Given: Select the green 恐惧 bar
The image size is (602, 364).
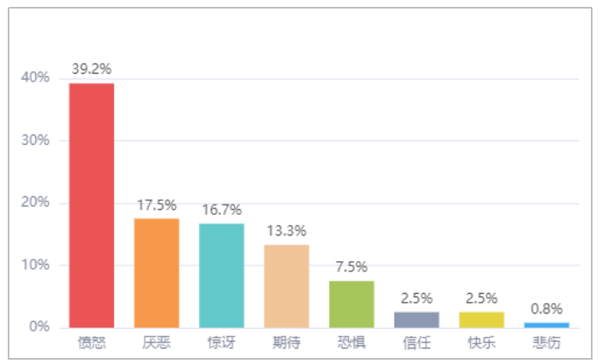Looking at the screenshot, I should (x=352, y=304).
